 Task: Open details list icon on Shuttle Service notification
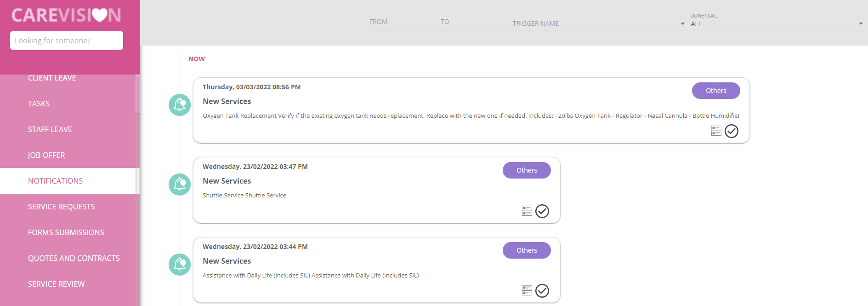pos(527,211)
